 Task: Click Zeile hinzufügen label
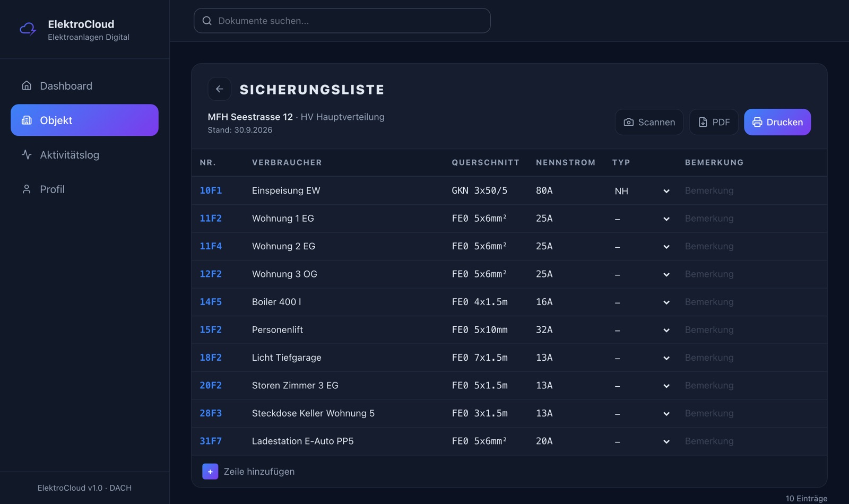[x=259, y=471]
